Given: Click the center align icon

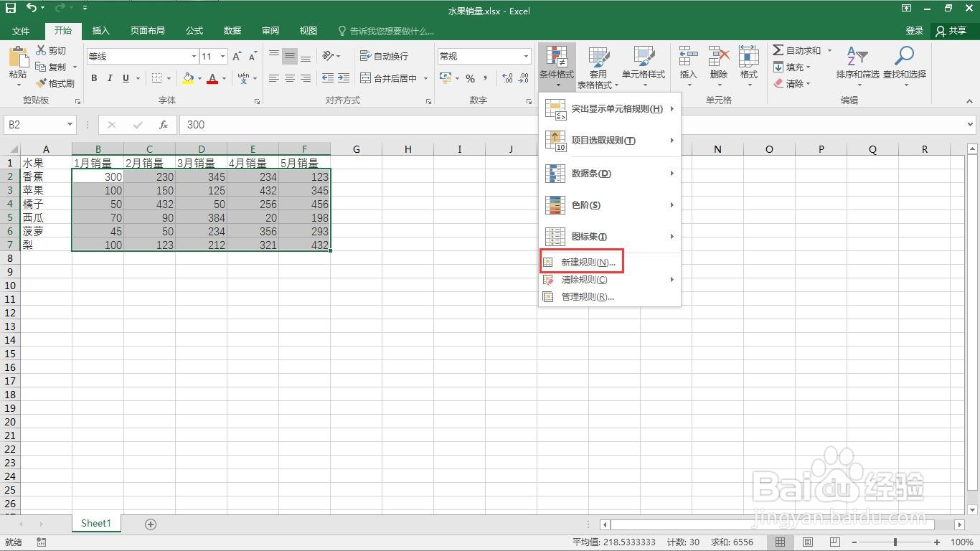Looking at the screenshot, I should [290, 78].
